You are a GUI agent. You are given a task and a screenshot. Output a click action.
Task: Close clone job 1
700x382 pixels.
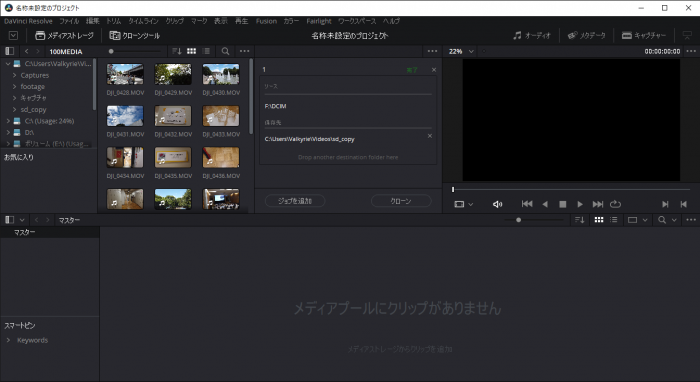coord(434,70)
